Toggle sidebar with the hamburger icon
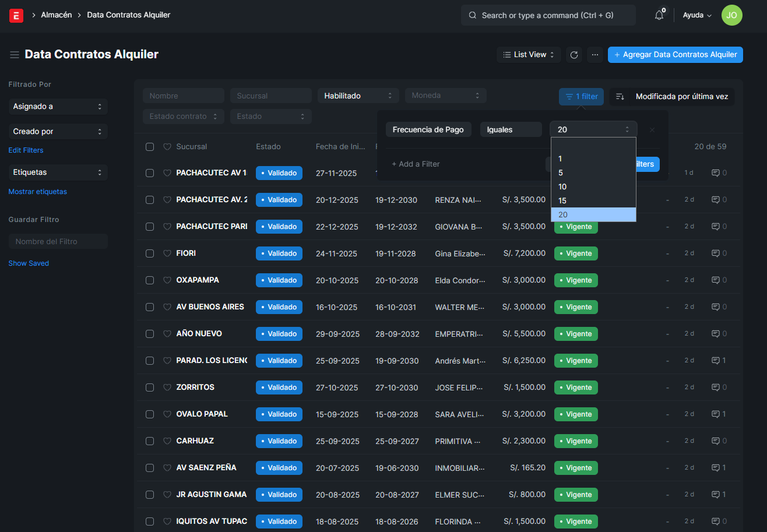This screenshot has height=532, width=767. click(x=15, y=55)
